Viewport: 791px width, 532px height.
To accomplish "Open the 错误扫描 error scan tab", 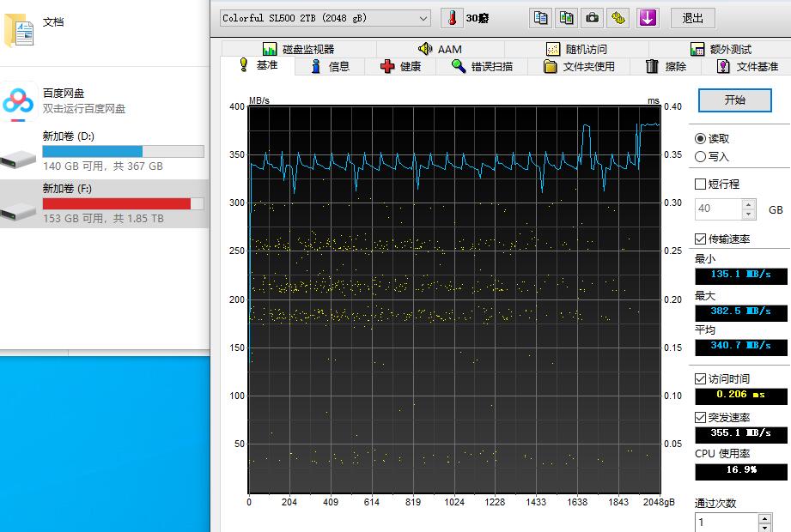I will click(482, 66).
